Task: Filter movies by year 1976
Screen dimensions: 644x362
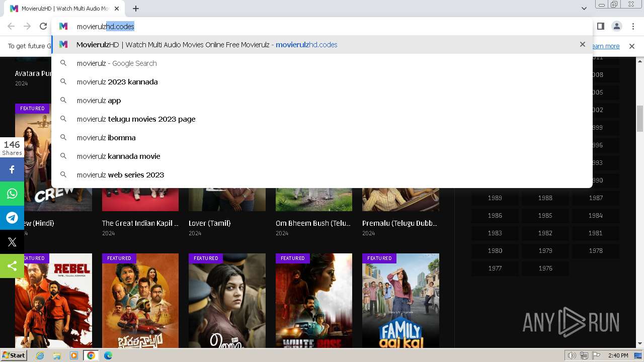Action: [x=545, y=268]
